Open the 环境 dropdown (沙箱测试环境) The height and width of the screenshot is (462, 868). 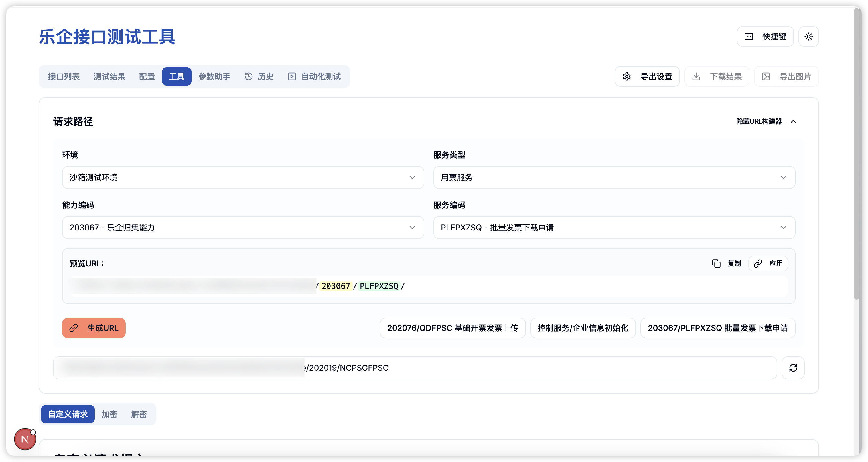(243, 177)
